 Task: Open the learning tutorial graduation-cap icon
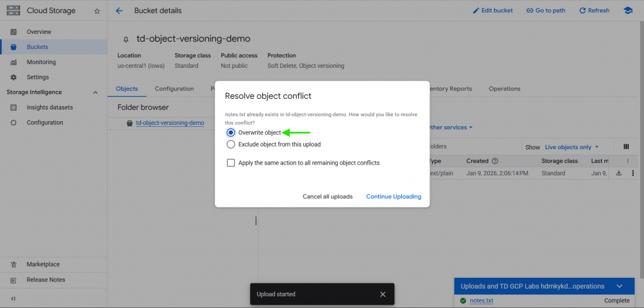click(x=627, y=11)
